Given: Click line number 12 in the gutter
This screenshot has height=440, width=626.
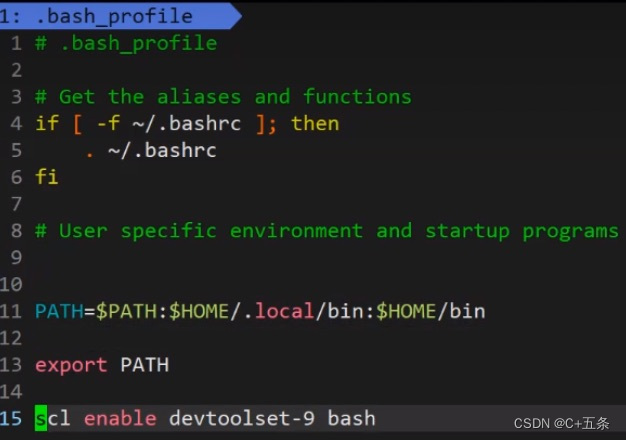Looking at the screenshot, I should (11, 338).
